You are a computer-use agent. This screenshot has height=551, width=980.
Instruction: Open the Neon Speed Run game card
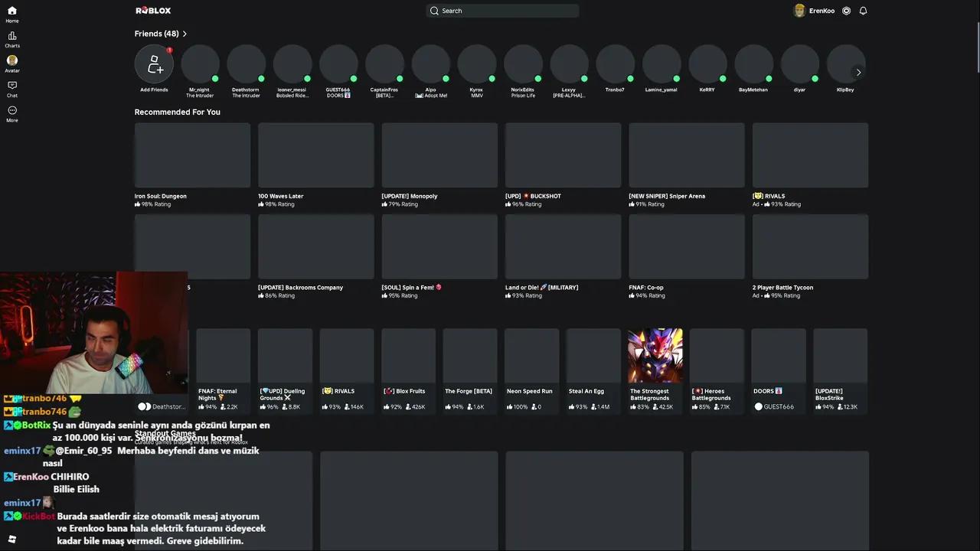(x=531, y=370)
